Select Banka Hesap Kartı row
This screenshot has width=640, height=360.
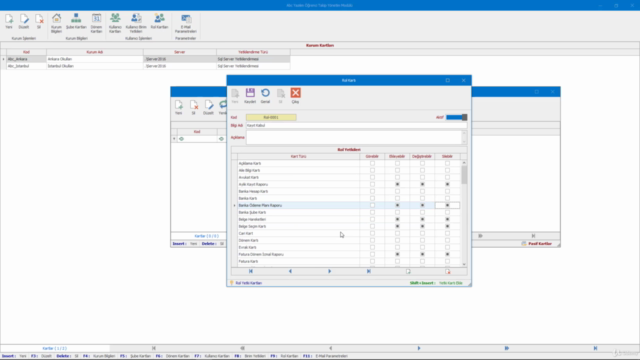(x=349, y=191)
